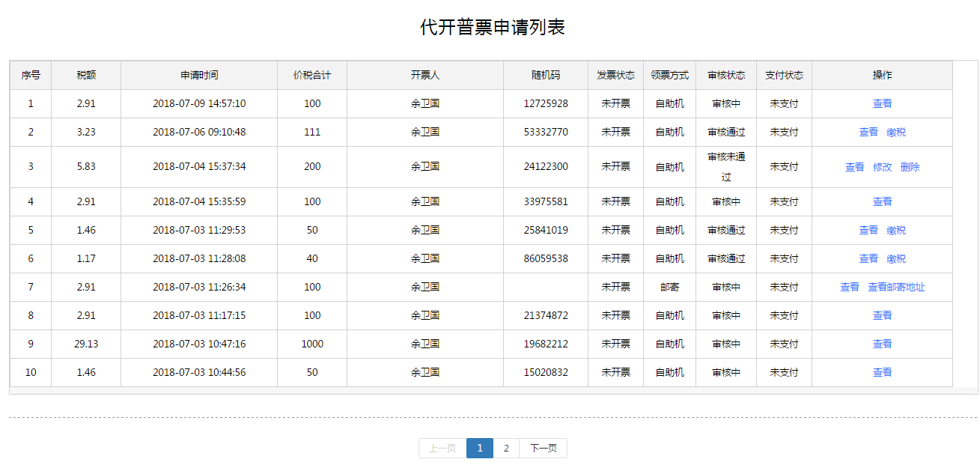Click timestamp 2018-07-03 11:17:15
Image resolution: width=980 pixels, height=474 pixels.
tap(199, 315)
